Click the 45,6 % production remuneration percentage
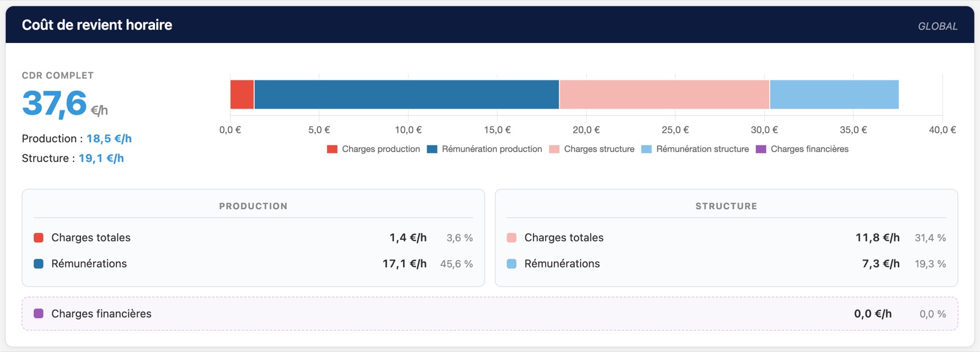Screen dimensions: 980x352 (456, 264)
